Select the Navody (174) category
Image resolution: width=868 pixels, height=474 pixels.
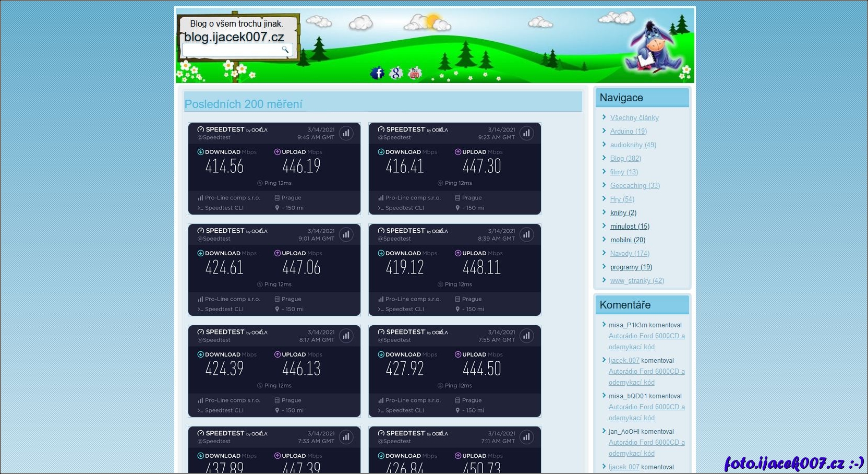(630, 254)
